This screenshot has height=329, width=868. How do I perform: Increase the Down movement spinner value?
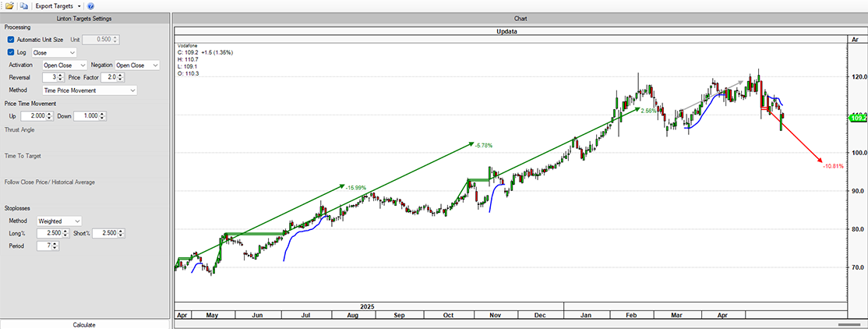pos(103,114)
